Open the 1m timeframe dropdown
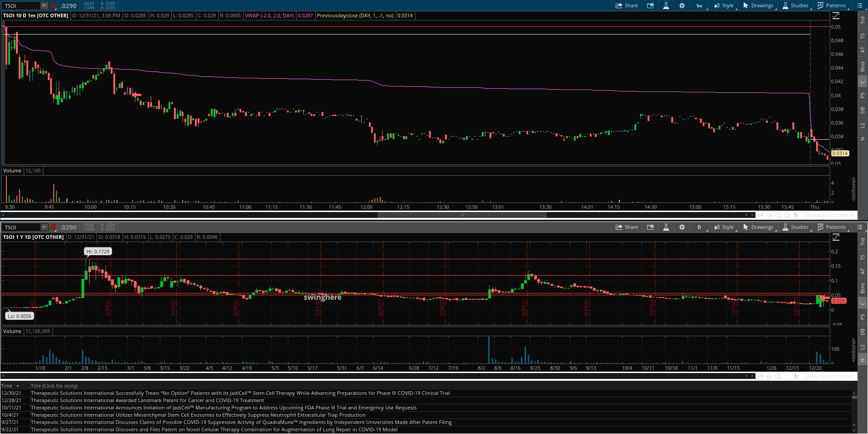The height and width of the screenshot is (434, 868). coord(700,6)
